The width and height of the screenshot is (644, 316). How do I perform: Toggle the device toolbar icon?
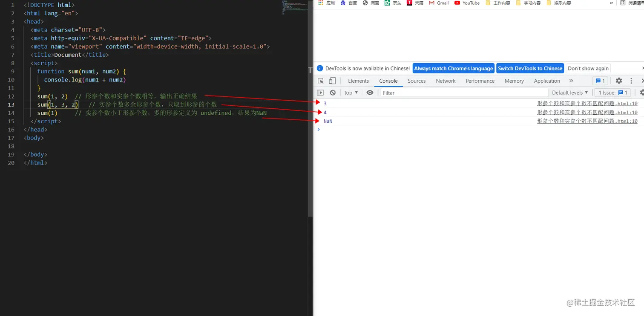(x=332, y=81)
